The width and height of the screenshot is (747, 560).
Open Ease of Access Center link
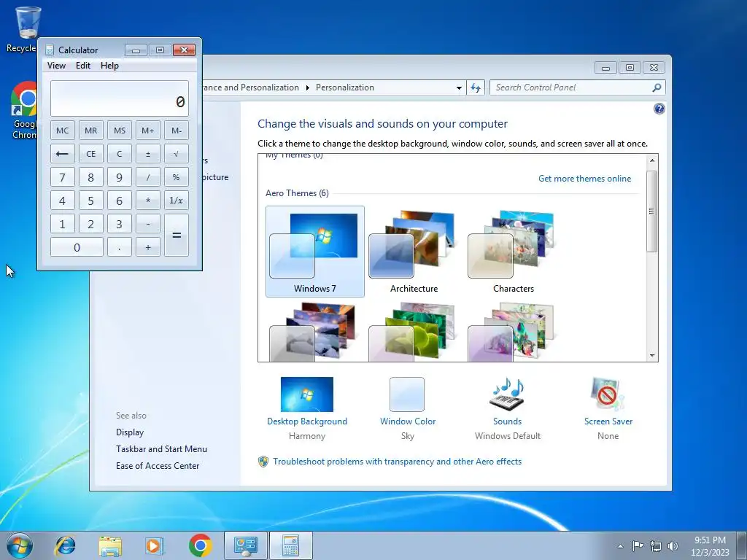[x=158, y=466]
